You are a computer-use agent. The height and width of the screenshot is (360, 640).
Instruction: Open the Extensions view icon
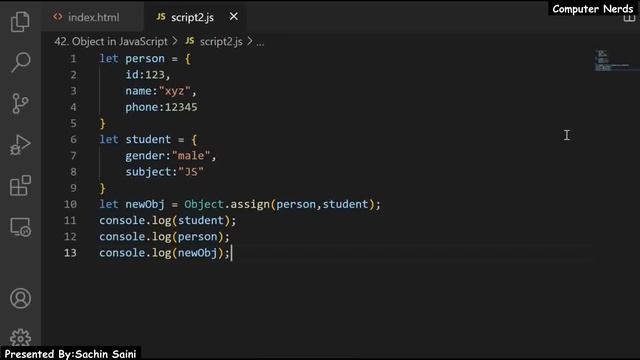(x=20, y=186)
